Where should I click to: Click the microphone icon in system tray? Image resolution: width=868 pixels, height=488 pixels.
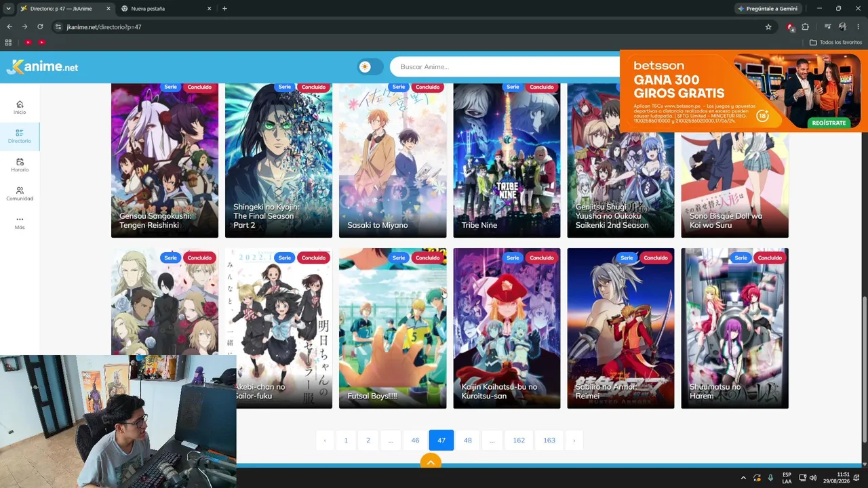click(770, 478)
